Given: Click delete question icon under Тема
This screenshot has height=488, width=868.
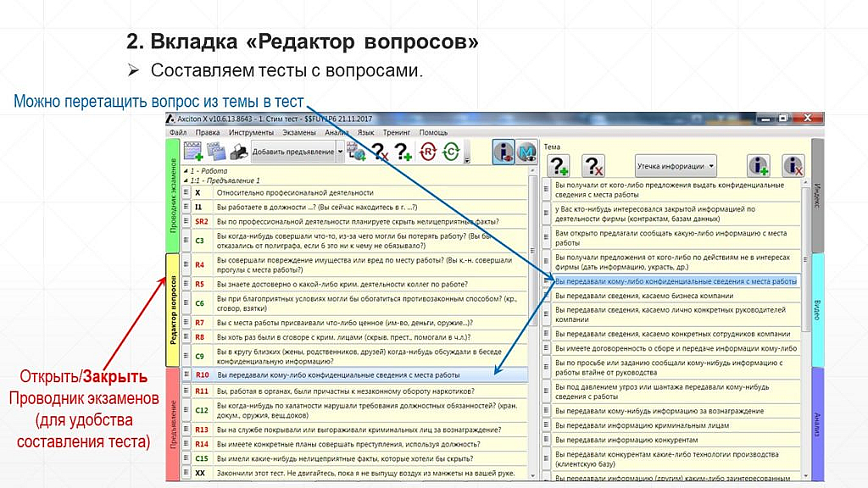Looking at the screenshot, I should [x=593, y=165].
